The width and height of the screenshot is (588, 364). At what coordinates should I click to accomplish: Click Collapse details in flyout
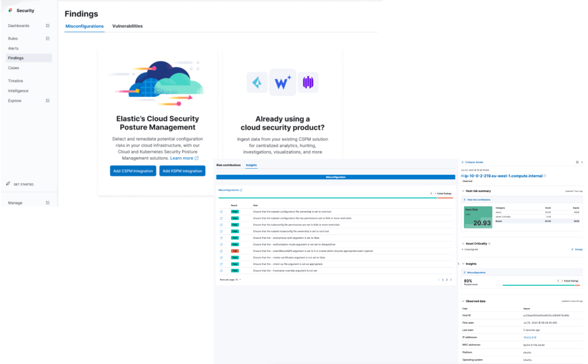[x=472, y=162]
